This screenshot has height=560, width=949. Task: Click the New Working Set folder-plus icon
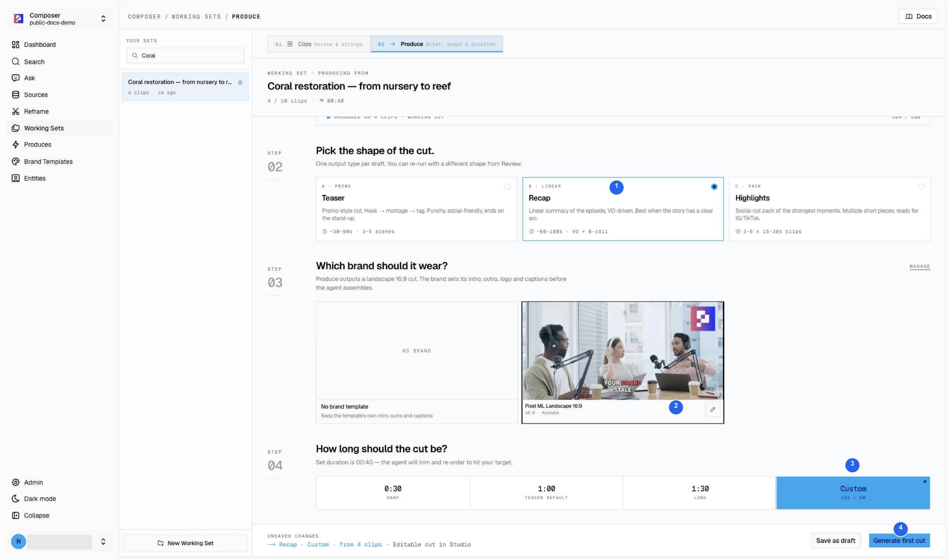click(160, 543)
